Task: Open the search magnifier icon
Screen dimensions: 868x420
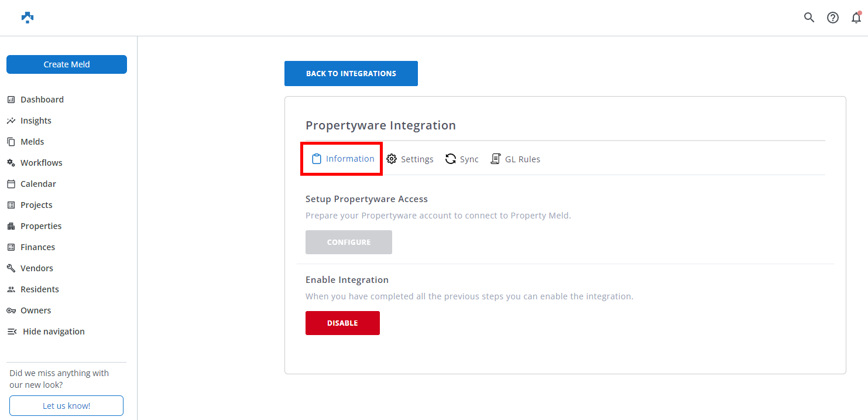Action: (x=809, y=18)
